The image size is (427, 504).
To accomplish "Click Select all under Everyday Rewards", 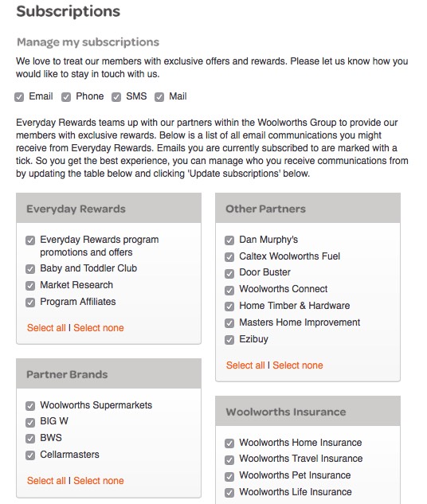I will (46, 328).
